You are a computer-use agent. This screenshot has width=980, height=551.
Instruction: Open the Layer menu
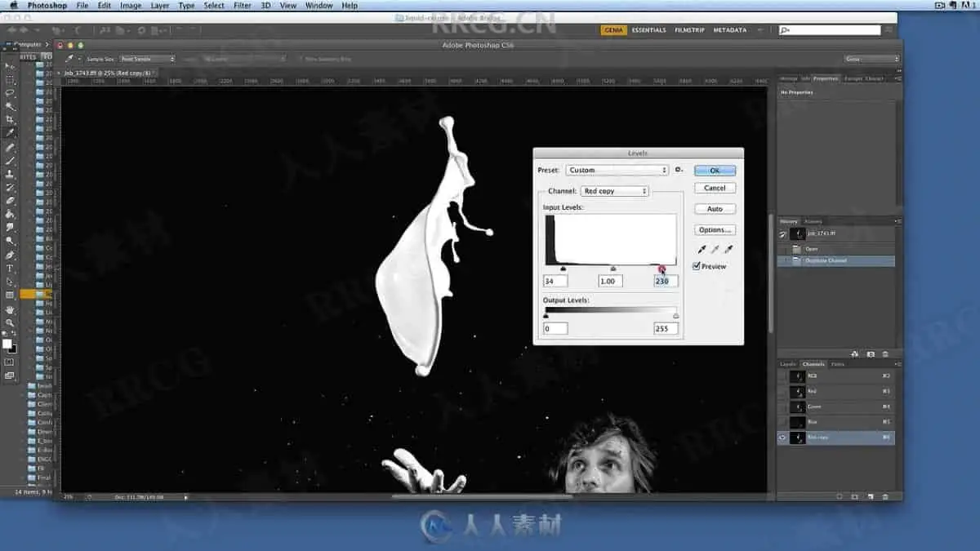[x=160, y=6]
